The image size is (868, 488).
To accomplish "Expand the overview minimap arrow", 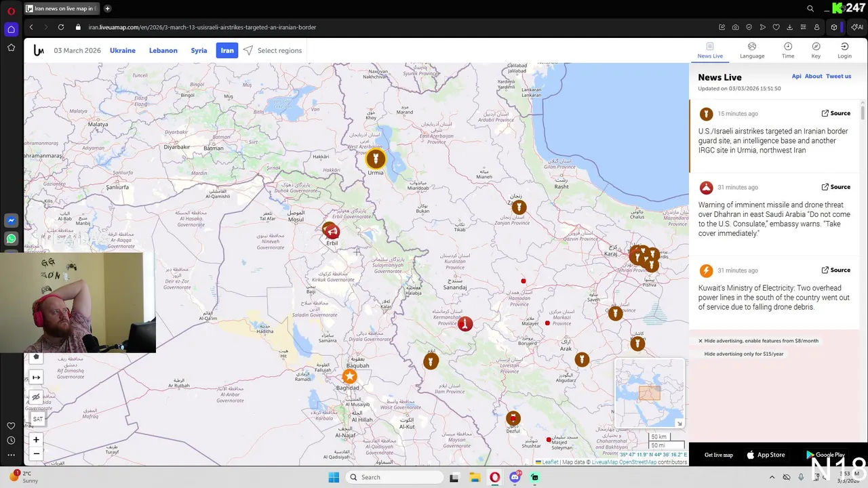I will pos(679,424).
